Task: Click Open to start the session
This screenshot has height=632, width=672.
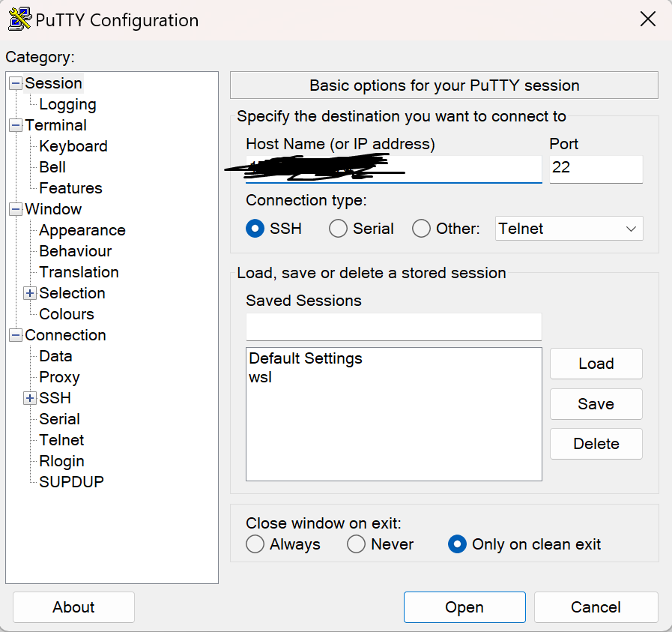Action: (464, 607)
